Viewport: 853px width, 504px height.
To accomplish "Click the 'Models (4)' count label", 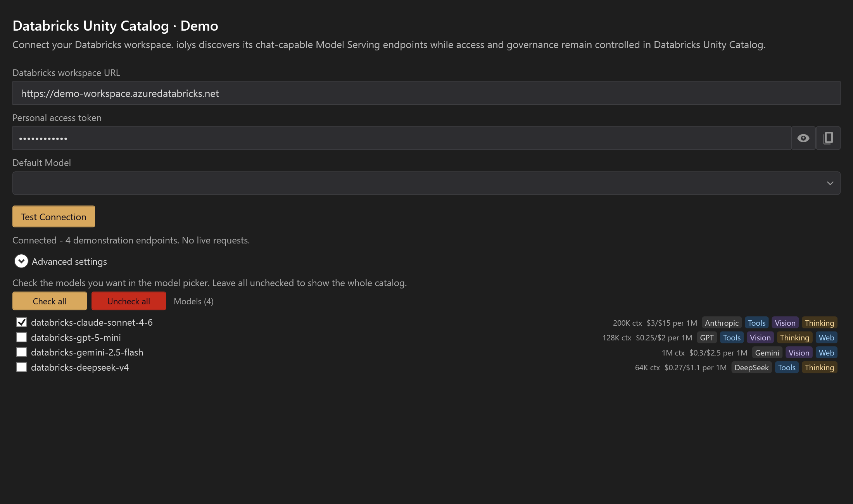I will coord(193,301).
